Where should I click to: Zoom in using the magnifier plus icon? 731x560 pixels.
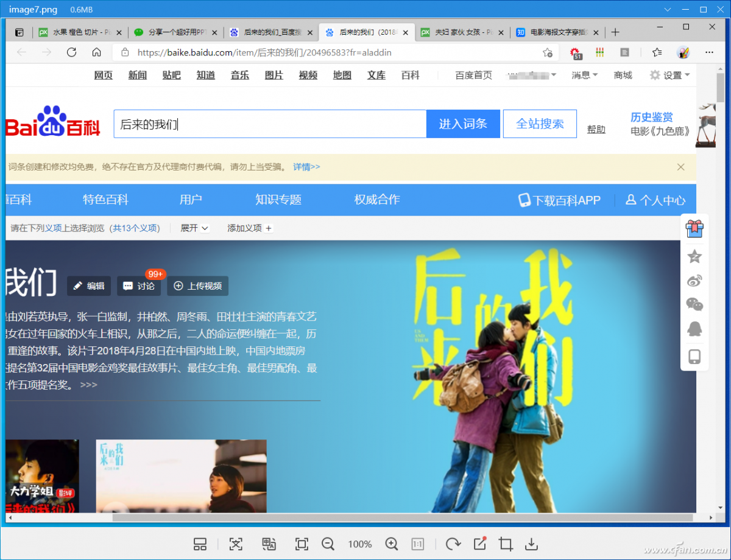click(391, 544)
